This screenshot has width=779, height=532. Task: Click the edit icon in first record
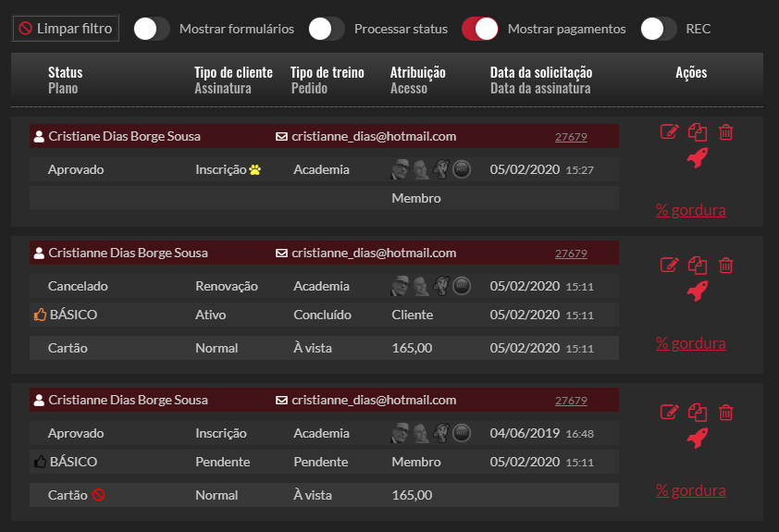coord(669,132)
